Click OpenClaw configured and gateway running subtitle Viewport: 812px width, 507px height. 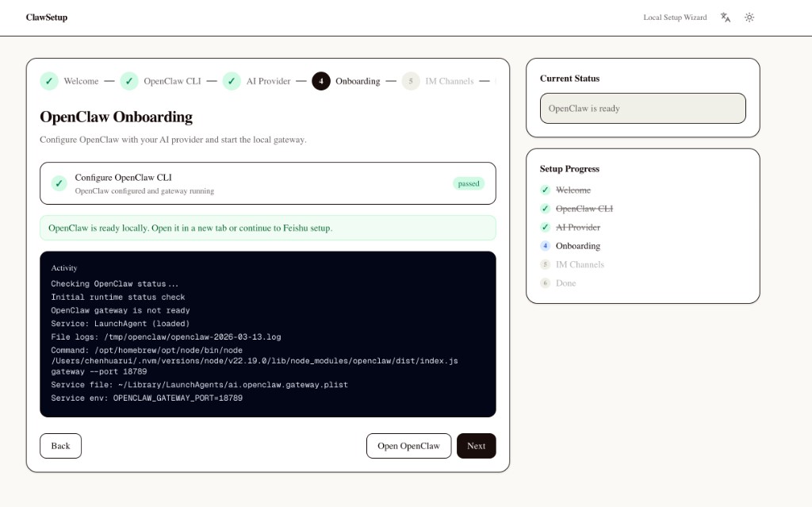click(144, 190)
